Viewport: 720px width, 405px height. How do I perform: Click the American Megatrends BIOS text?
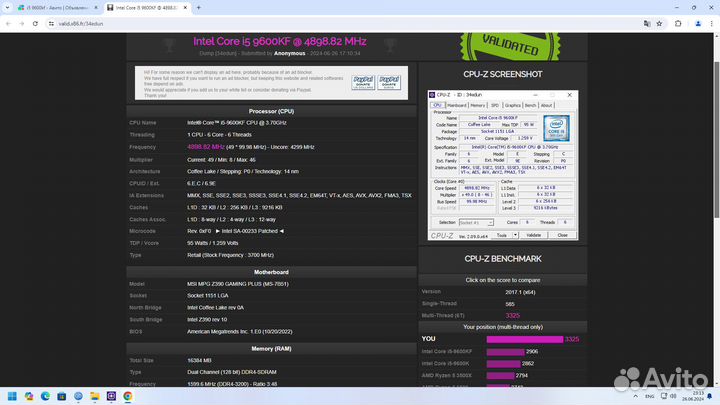(x=240, y=332)
